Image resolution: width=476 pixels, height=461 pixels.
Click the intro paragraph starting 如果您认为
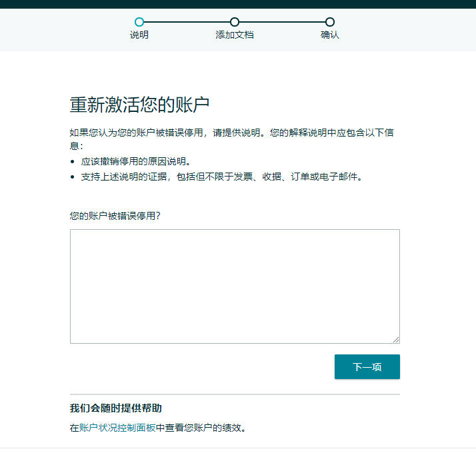click(231, 133)
